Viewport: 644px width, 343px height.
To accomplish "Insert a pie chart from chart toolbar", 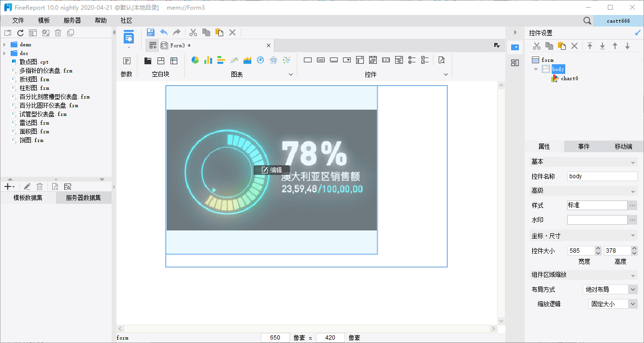I will [x=196, y=60].
